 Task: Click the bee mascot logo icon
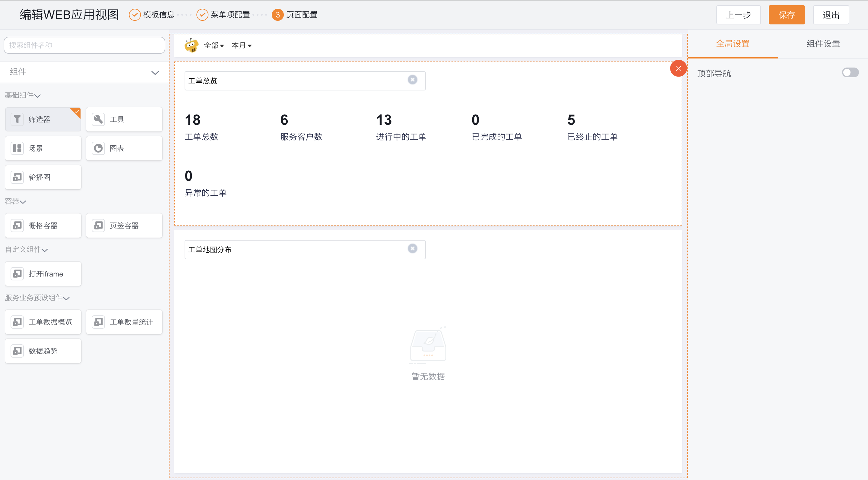pyautogui.click(x=192, y=45)
